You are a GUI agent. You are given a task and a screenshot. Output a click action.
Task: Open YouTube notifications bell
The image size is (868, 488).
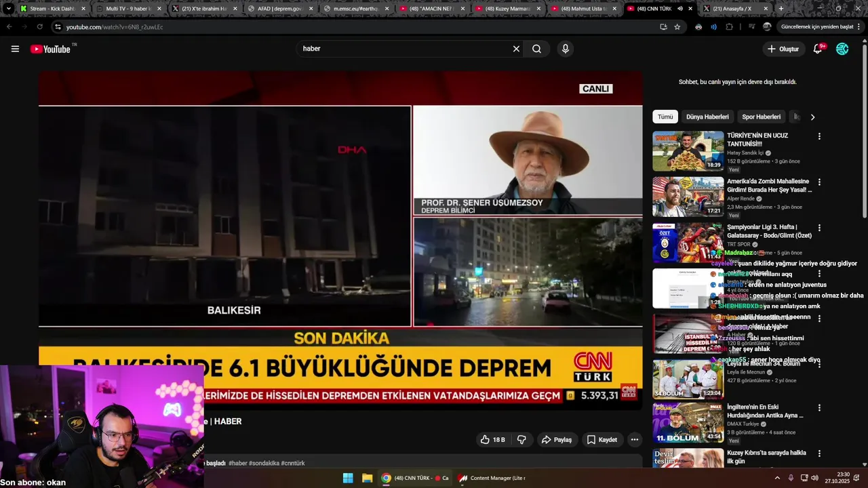click(x=818, y=49)
